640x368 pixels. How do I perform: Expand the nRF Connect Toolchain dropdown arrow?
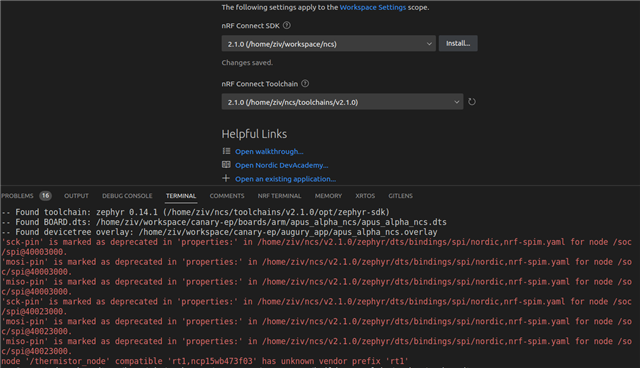(x=456, y=102)
